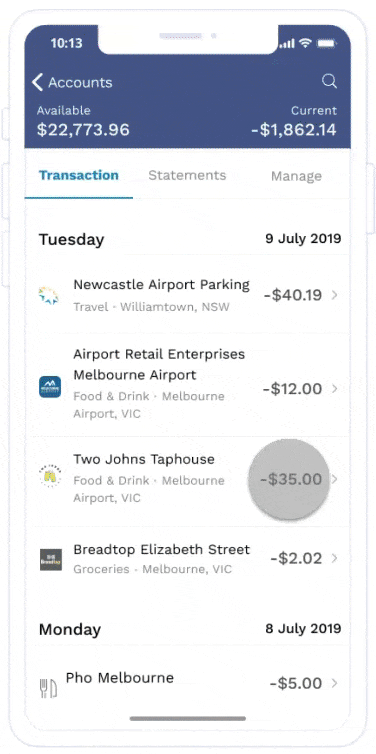Tap the back arrow beside Accounts

37,82
